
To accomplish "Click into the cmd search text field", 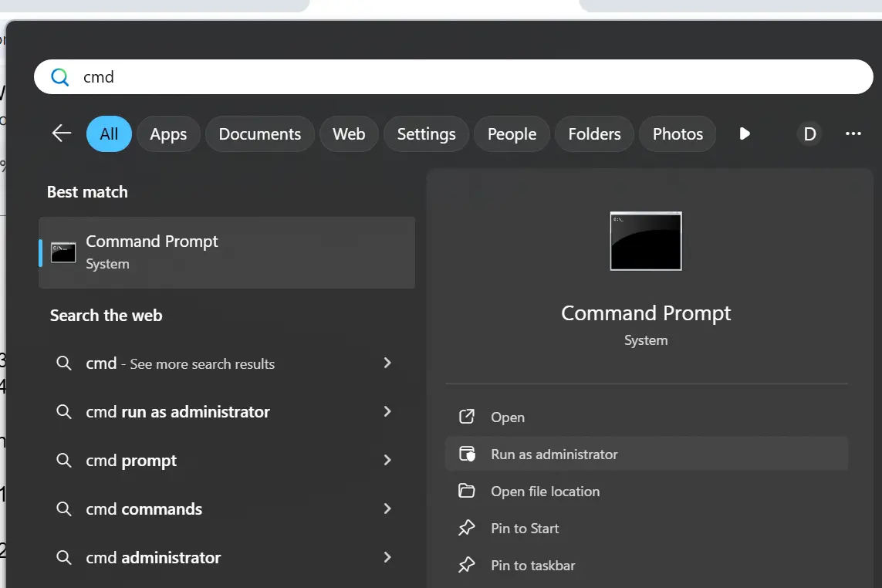I will coord(463,77).
